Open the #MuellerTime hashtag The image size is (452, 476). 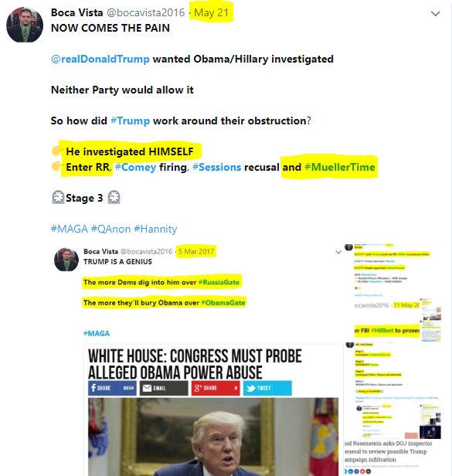point(340,167)
